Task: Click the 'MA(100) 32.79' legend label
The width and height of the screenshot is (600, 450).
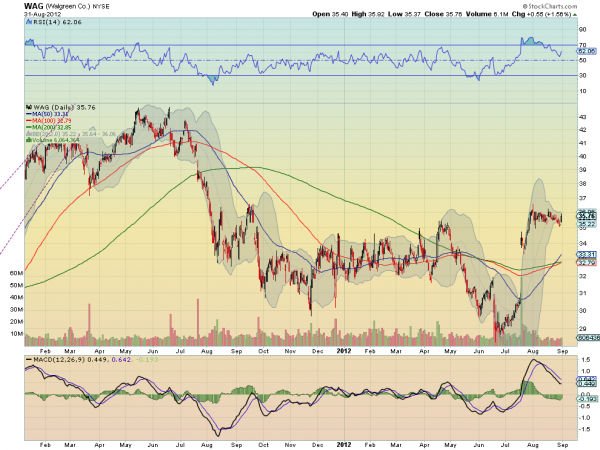Action: 52,121
